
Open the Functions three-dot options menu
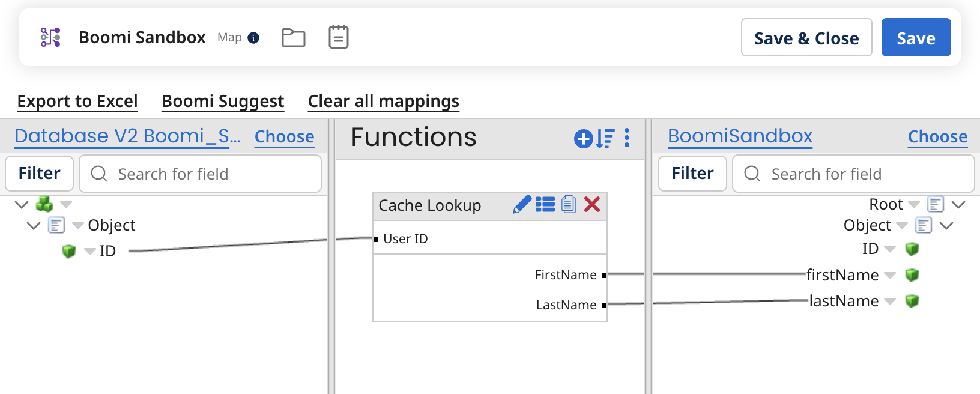tap(627, 138)
